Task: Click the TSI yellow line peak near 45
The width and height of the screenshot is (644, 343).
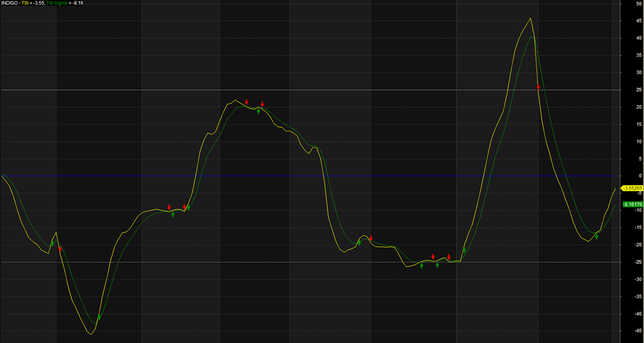Action: coord(530,19)
